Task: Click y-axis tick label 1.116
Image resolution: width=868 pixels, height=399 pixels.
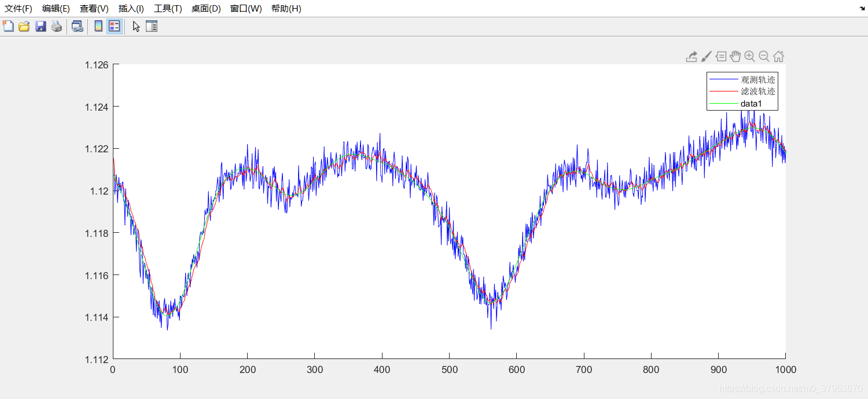Action: point(97,275)
